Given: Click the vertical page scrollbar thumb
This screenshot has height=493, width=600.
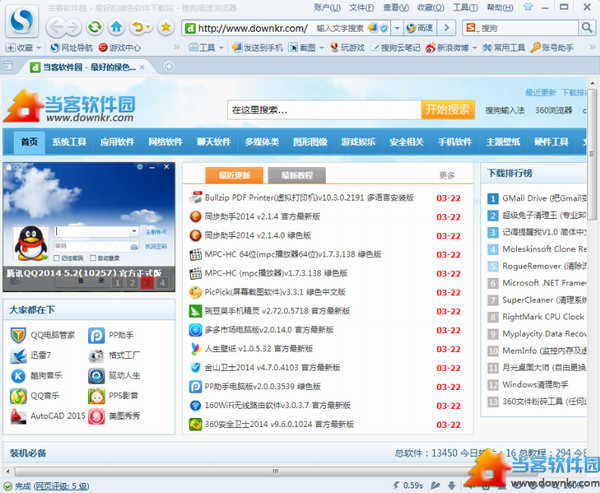Looking at the screenshot, I should tap(592, 153).
